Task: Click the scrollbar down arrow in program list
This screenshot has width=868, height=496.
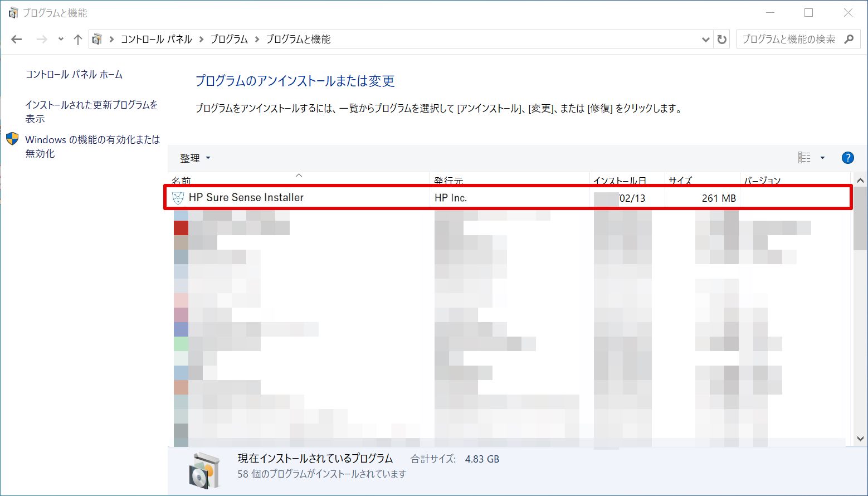Action: pyautogui.click(x=860, y=439)
